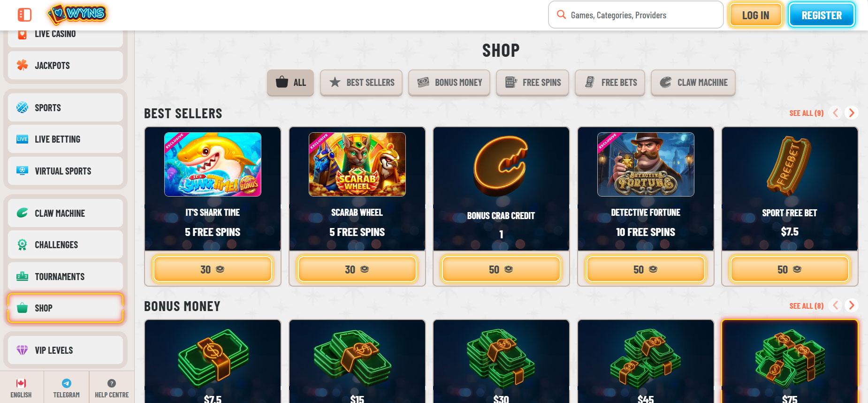
Task: Filter shop by Best Sellers tab
Action: click(361, 83)
